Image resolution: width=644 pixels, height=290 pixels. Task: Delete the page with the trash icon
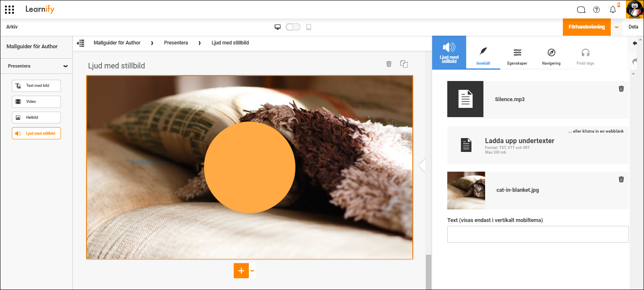click(389, 64)
